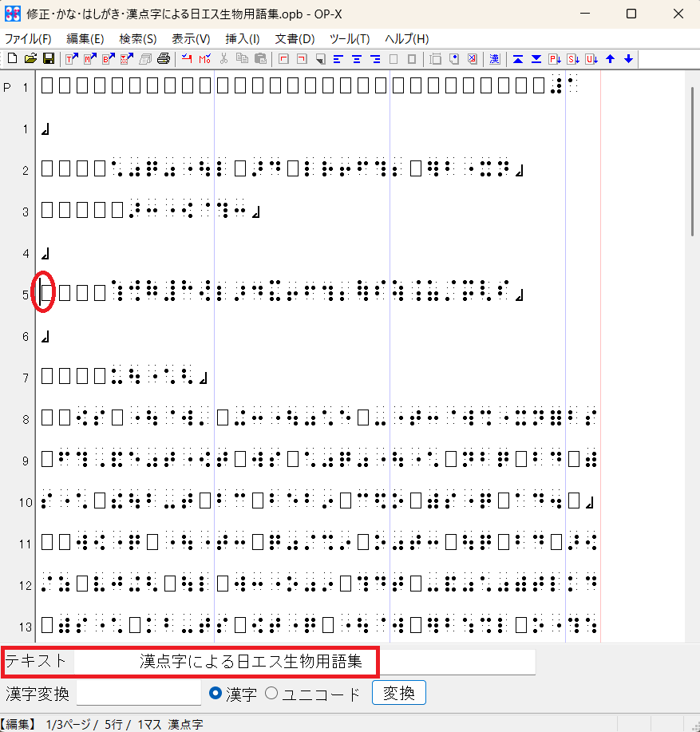The height and width of the screenshot is (732, 700).
Task: Click the red T export icon
Action: [71, 59]
